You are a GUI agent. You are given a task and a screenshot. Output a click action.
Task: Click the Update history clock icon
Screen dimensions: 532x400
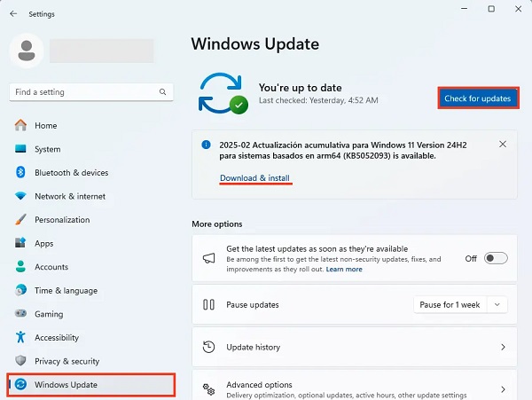point(208,347)
